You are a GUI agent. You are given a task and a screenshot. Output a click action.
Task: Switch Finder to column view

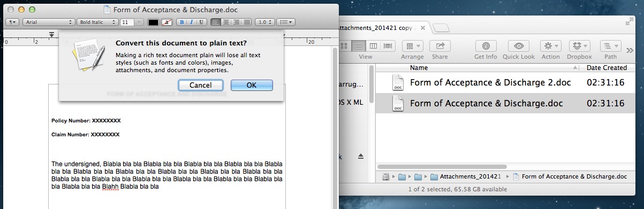tap(374, 46)
